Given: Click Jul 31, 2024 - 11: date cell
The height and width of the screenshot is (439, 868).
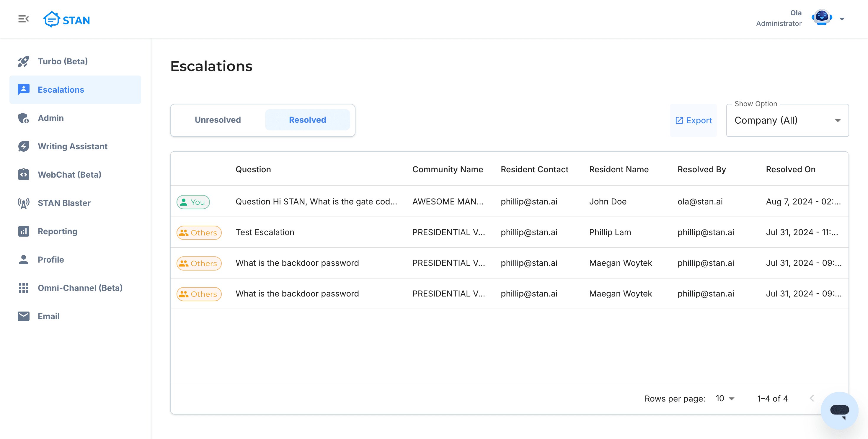Looking at the screenshot, I should click(x=802, y=232).
